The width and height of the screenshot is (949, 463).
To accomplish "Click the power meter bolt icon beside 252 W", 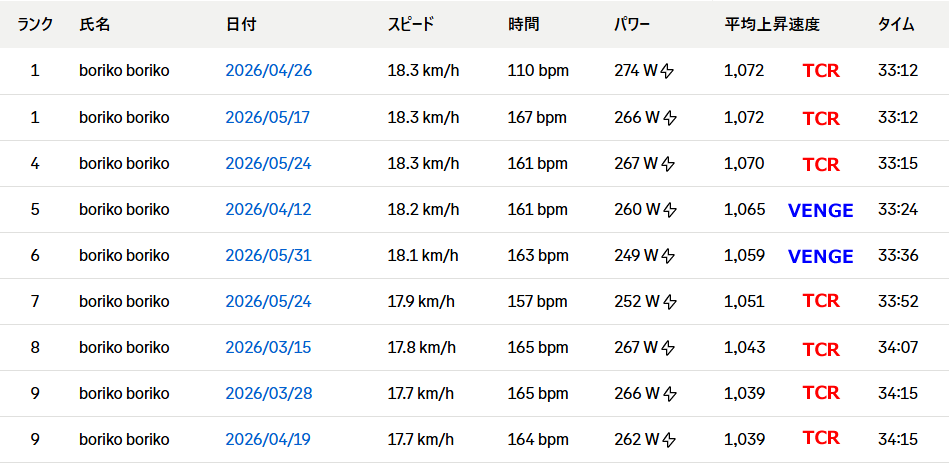I will click(669, 301).
